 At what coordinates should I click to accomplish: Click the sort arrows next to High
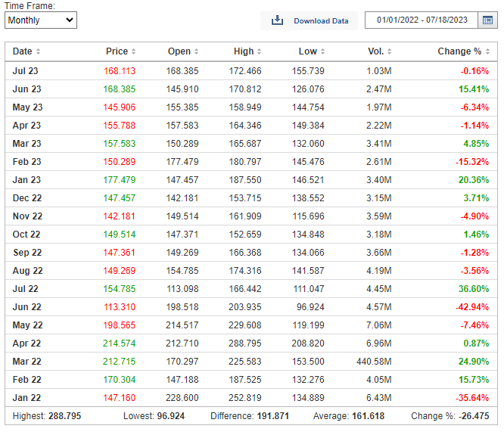(260, 51)
